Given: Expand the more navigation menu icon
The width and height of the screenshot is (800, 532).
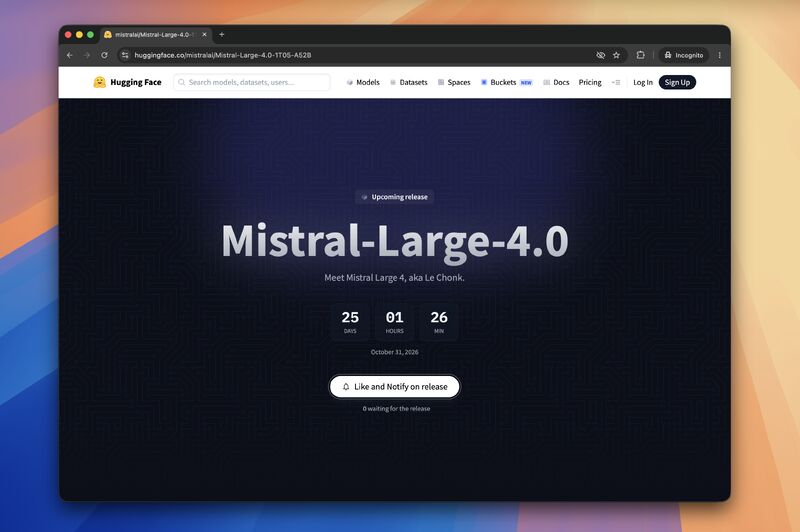Looking at the screenshot, I should (616, 82).
